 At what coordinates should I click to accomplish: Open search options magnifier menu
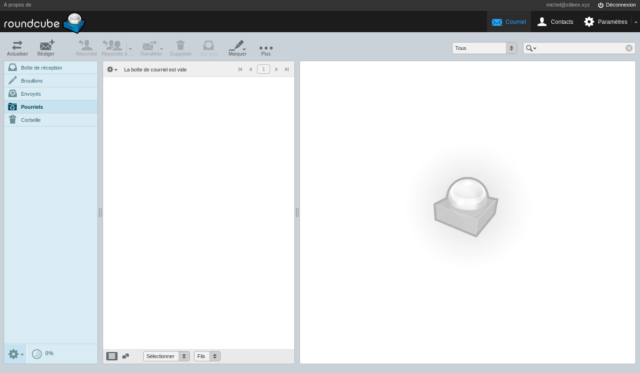[x=531, y=48]
